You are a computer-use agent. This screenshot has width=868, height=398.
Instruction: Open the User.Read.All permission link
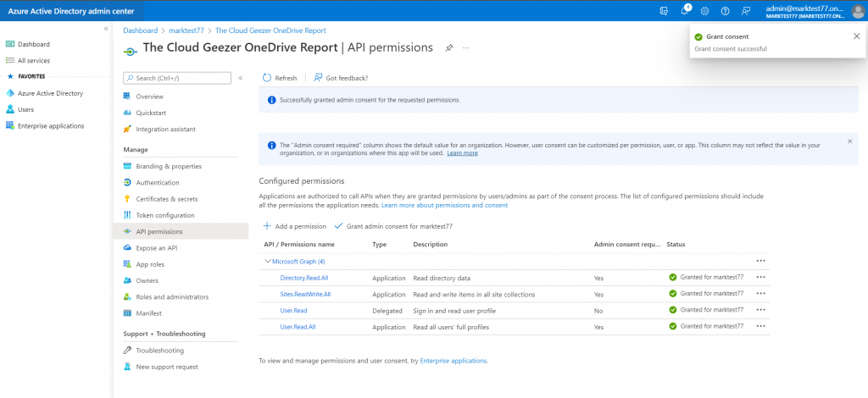(298, 327)
